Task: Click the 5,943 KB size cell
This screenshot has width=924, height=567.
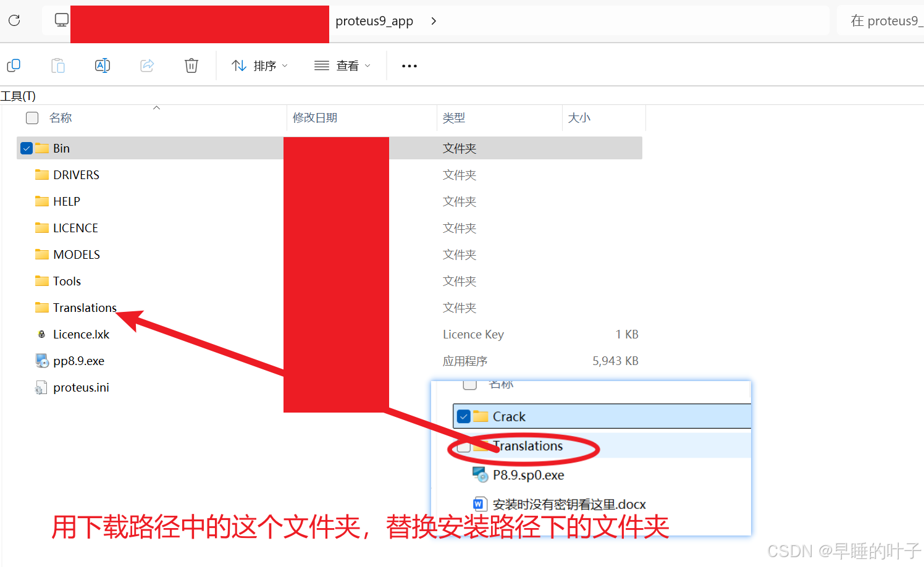Action: [x=615, y=361]
